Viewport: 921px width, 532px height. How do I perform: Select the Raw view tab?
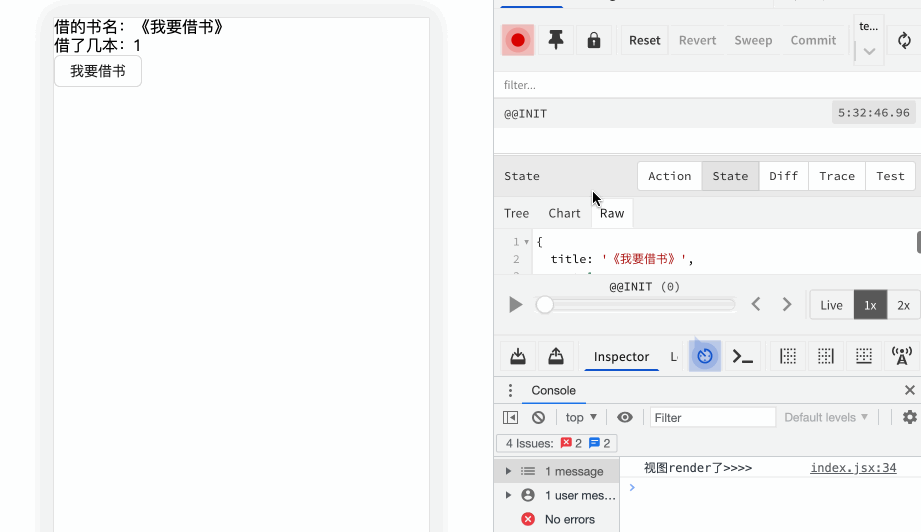pos(611,213)
